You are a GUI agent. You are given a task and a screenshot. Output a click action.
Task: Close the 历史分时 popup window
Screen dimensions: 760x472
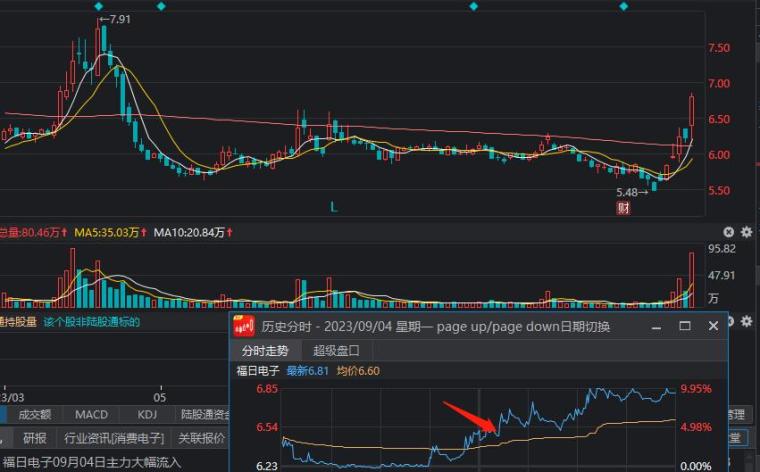pyautogui.click(x=713, y=326)
